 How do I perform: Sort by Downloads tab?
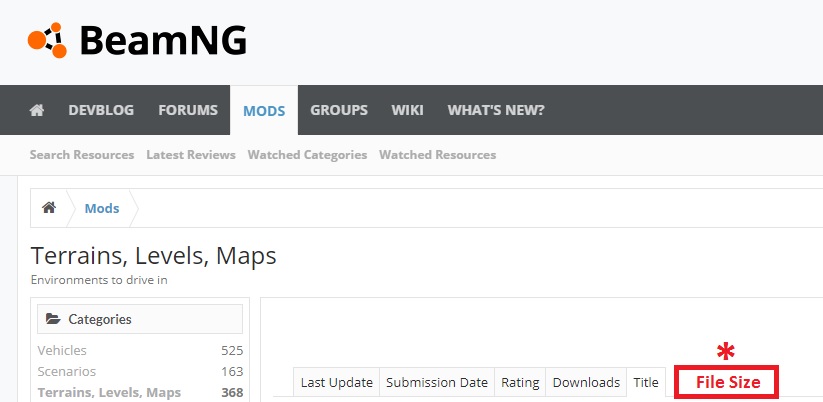(586, 382)
